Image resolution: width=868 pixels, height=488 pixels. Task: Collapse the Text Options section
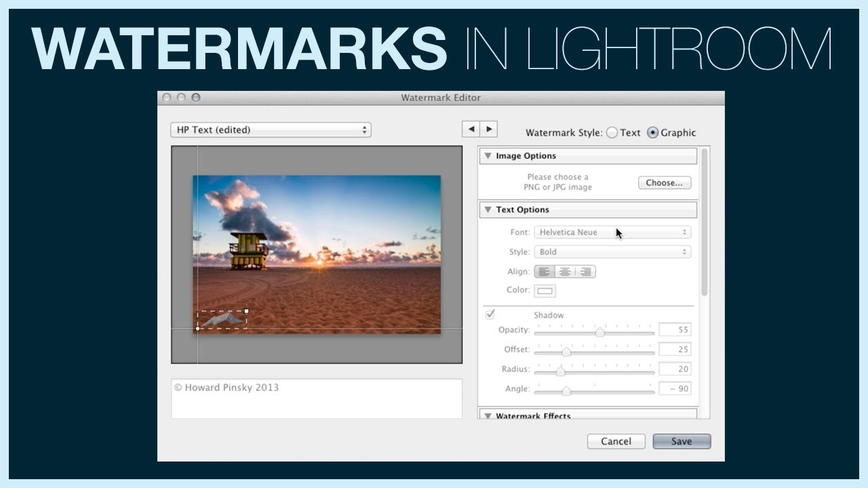click(488, 210)
